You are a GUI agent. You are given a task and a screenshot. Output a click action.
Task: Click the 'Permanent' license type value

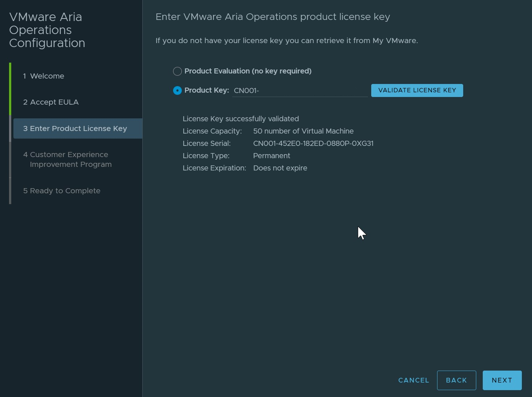coord(272,156)
